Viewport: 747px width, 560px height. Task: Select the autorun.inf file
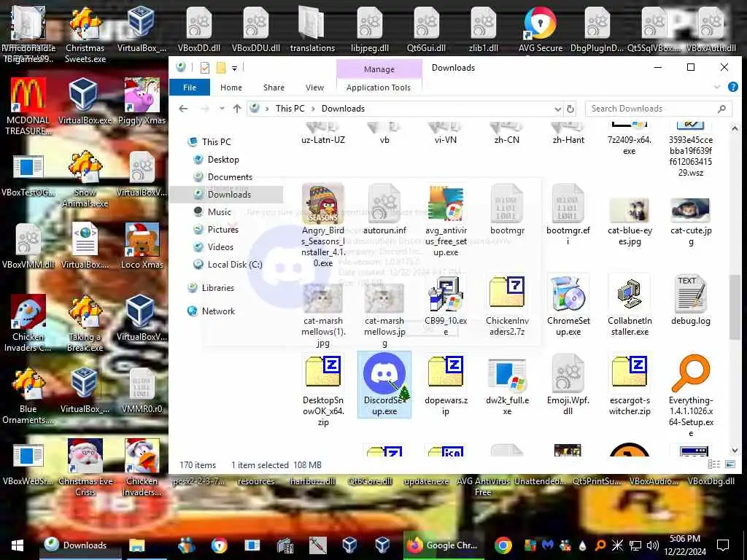384,210
